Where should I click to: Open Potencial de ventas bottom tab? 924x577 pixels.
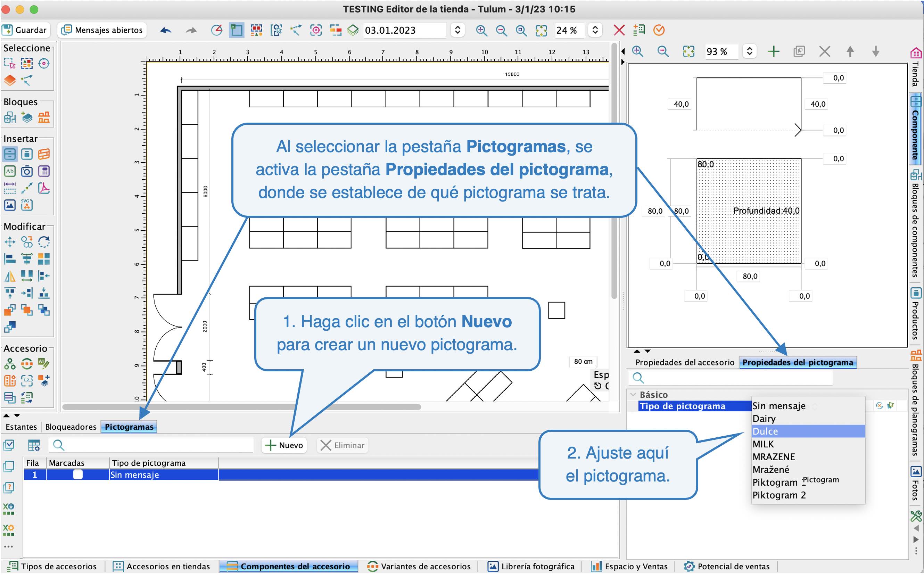[x=727, y=567]
